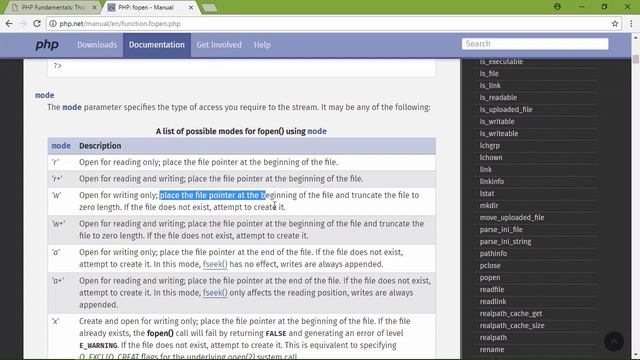Image resolution: width=640 pixels, height=360 pixels.
Task: Reload the page with the refresh icon
Action: point(37,24)
